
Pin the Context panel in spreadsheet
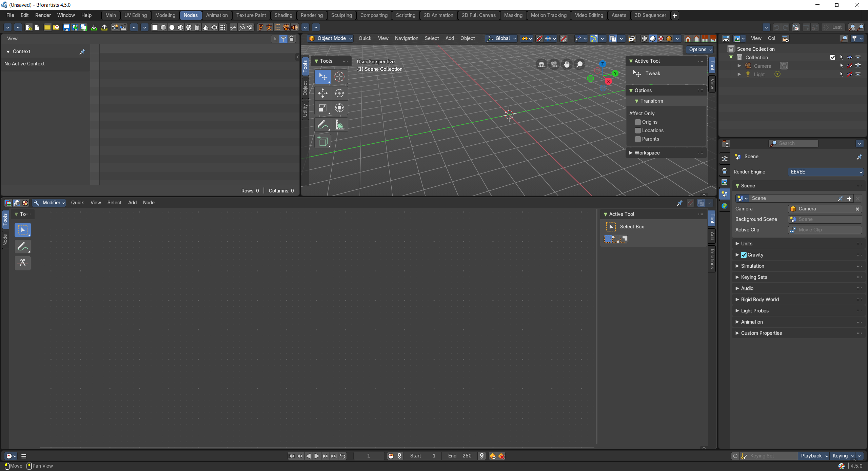82,52
